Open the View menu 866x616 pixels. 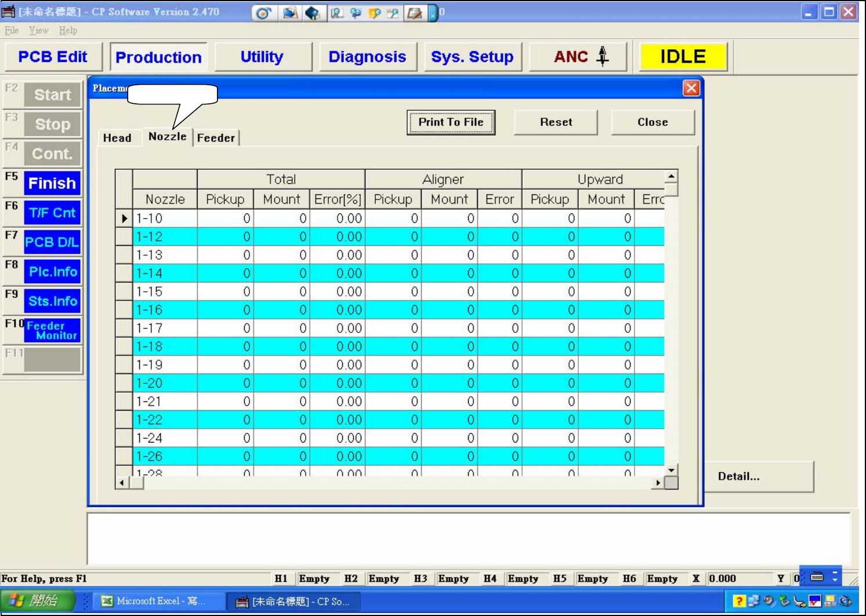38,30
